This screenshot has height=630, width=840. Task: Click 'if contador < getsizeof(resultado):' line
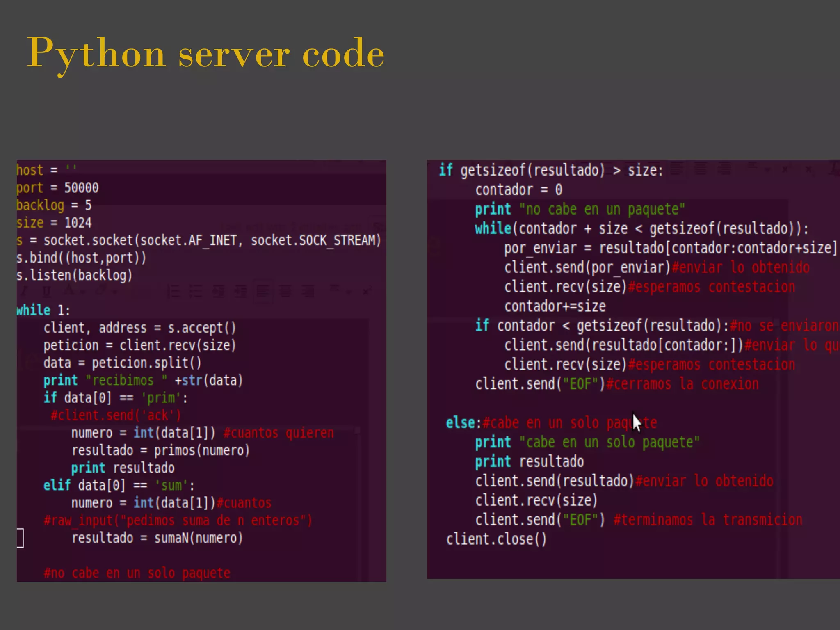tap(602, 326)
